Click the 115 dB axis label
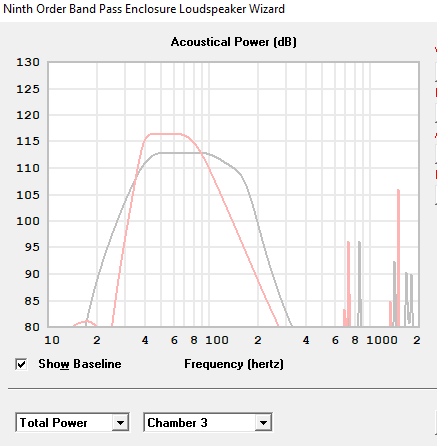The width and height of the screenshot is (437, 446). (x=28, y=141)
